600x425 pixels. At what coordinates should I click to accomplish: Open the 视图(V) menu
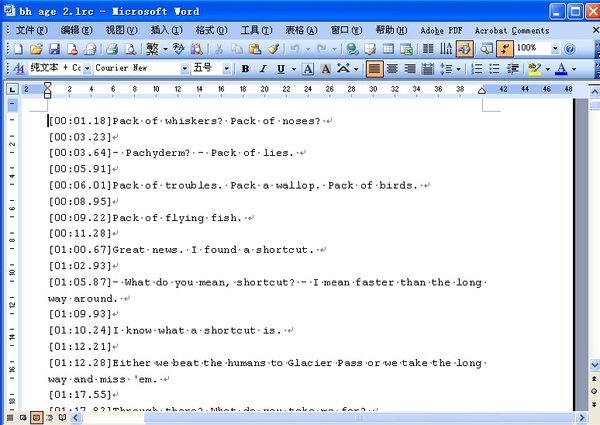tap(122, 30)
